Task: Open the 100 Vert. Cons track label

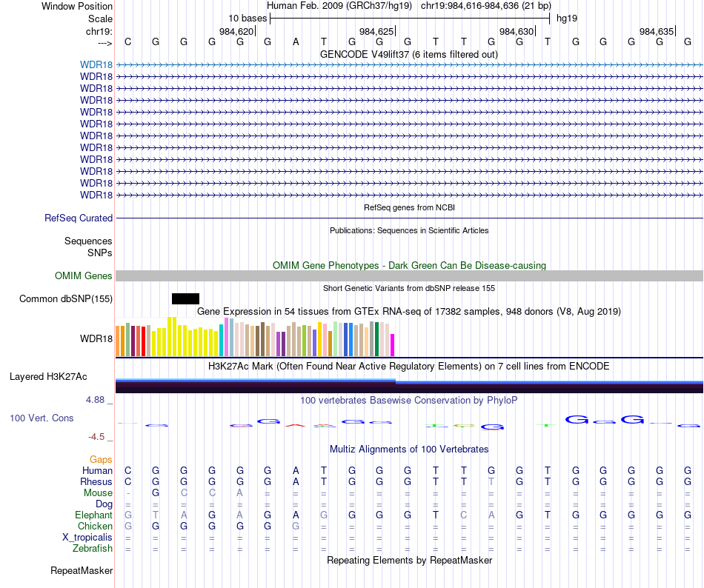Action: coord(41,418)
